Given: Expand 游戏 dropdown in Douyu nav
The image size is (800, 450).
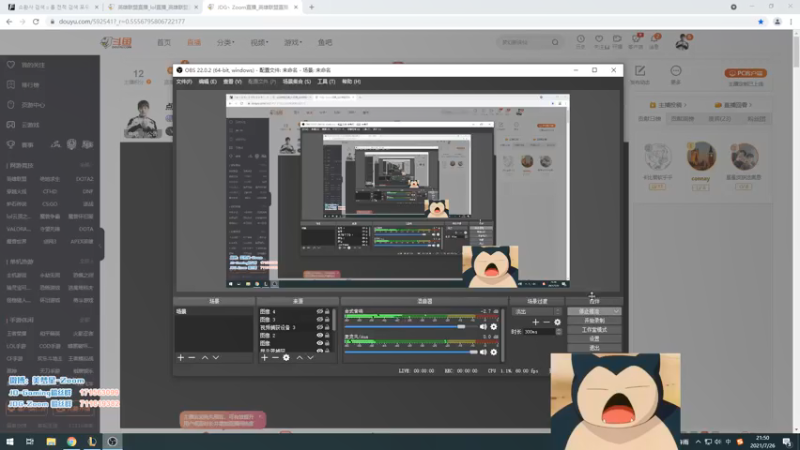Looking at the screenshot, I should coord(293,42).
